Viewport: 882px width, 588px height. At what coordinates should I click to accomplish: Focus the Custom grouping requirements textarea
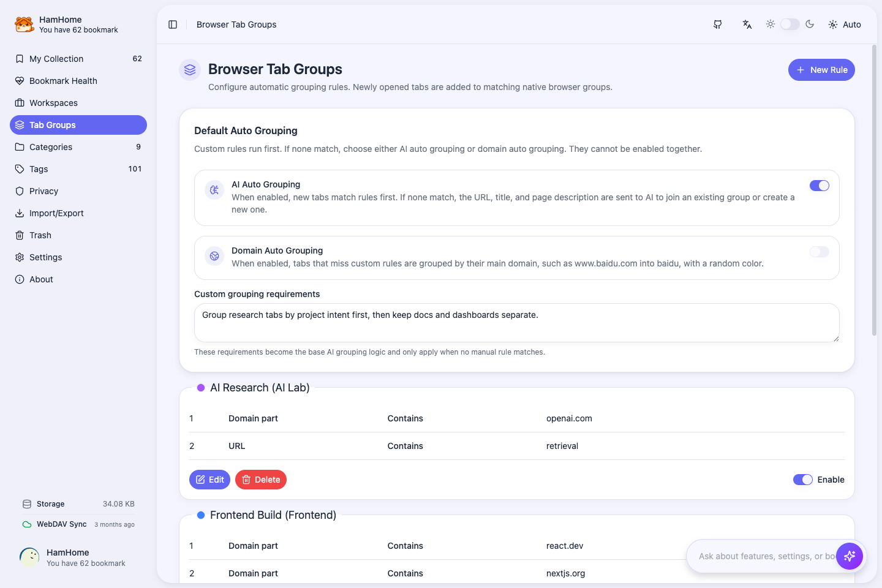click(x=517, y=323)
